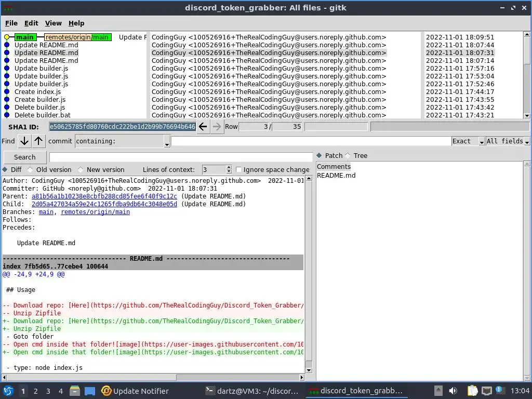Select the Create builder.js commit
The width and height of the screenshot is (532, 399).
(40, 99)
